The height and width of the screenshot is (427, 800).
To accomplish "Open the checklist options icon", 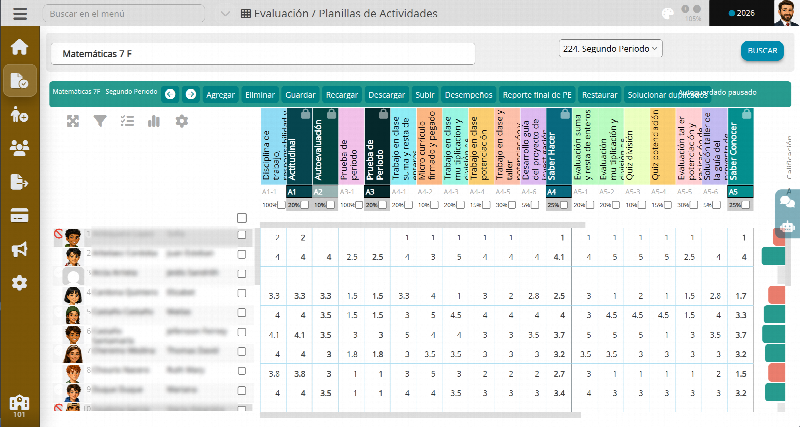I will (x=127, y=121).
